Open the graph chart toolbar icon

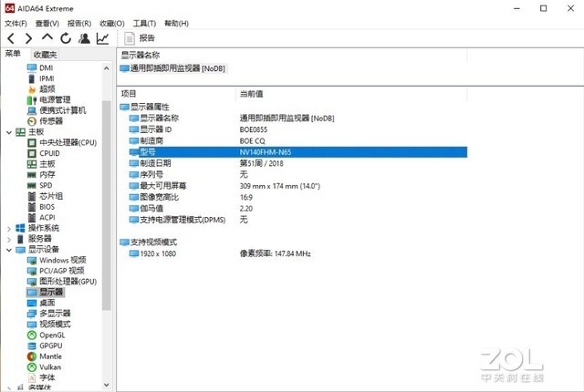pyautogui.click(x=102, y=38)
